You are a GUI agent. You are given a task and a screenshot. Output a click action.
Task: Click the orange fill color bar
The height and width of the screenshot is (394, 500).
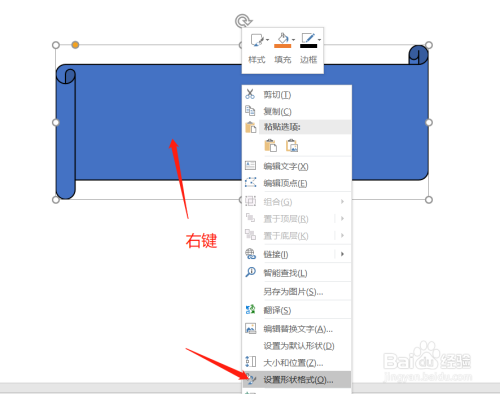[283, 46]
